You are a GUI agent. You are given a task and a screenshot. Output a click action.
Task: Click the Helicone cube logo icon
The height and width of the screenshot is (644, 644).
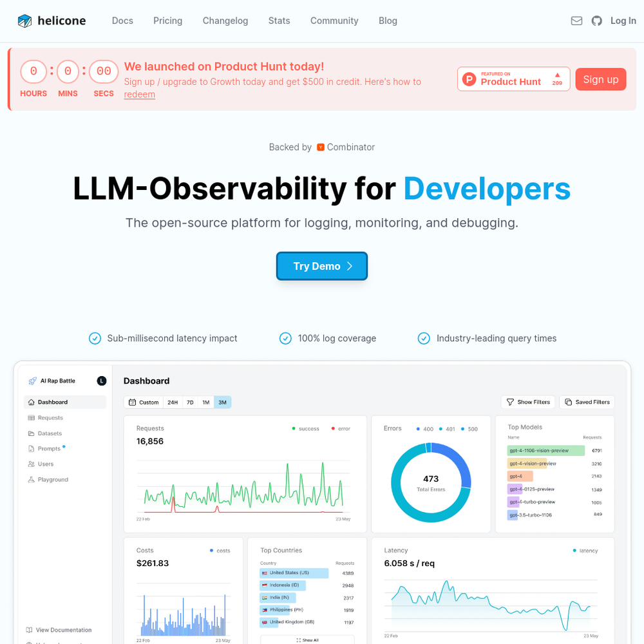(24, 21)
